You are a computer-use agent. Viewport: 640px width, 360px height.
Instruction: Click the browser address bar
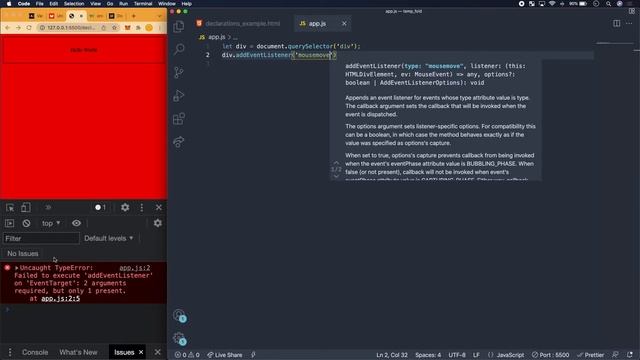pyautogui.click(x=71, y=27)
